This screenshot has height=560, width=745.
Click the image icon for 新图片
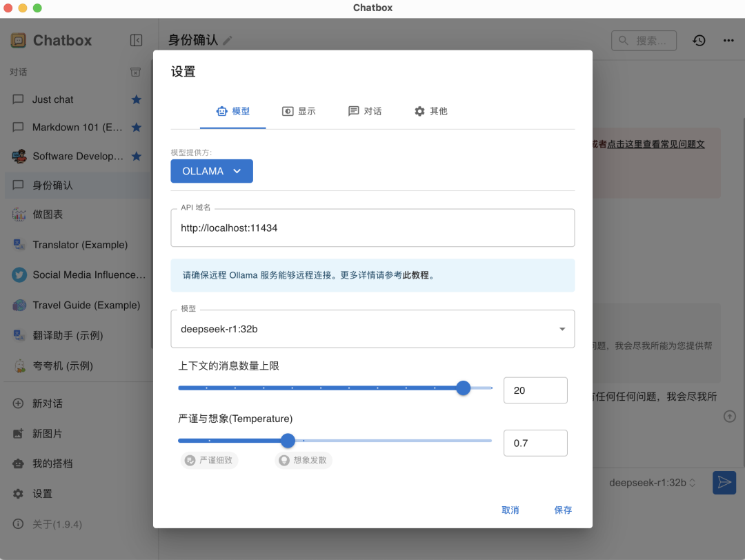click(18, 433)
